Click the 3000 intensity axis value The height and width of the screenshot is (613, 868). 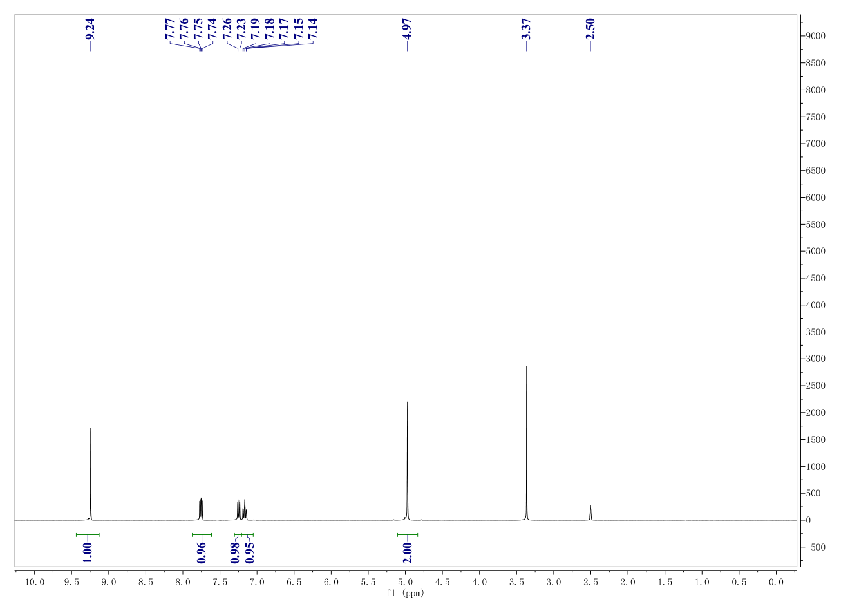coord(815,359)
